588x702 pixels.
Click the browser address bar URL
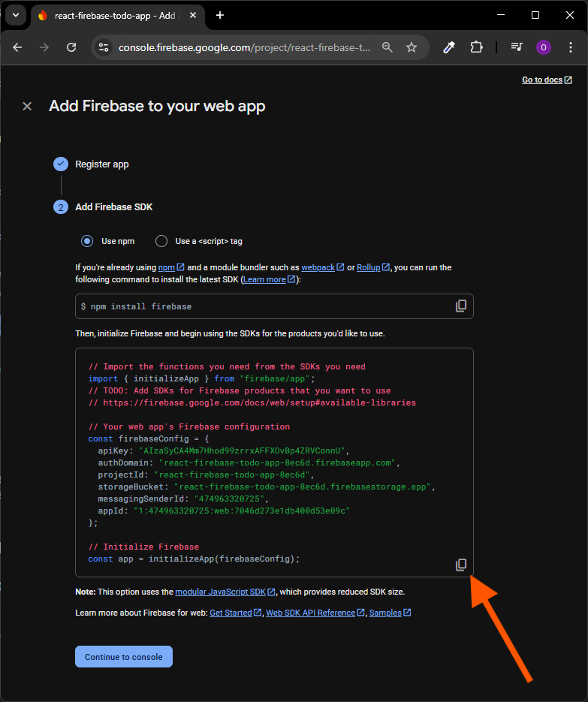pyautogui.click(x=244, y=47)
